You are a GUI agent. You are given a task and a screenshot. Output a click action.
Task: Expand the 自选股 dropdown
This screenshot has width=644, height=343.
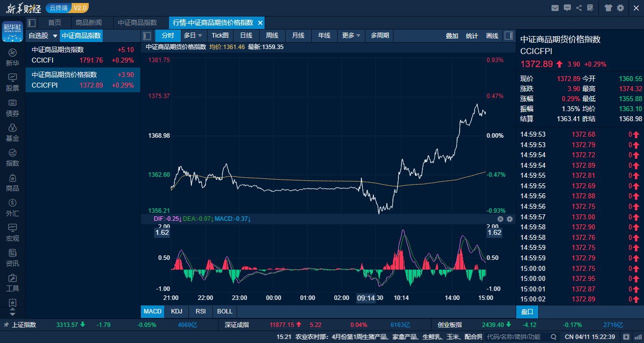click(55, 36)
